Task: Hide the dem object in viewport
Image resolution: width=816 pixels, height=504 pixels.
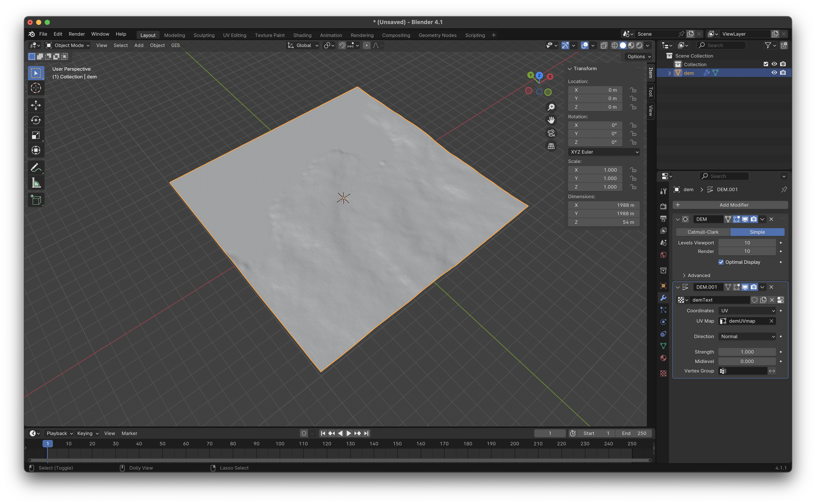Action: pos(774,73)
